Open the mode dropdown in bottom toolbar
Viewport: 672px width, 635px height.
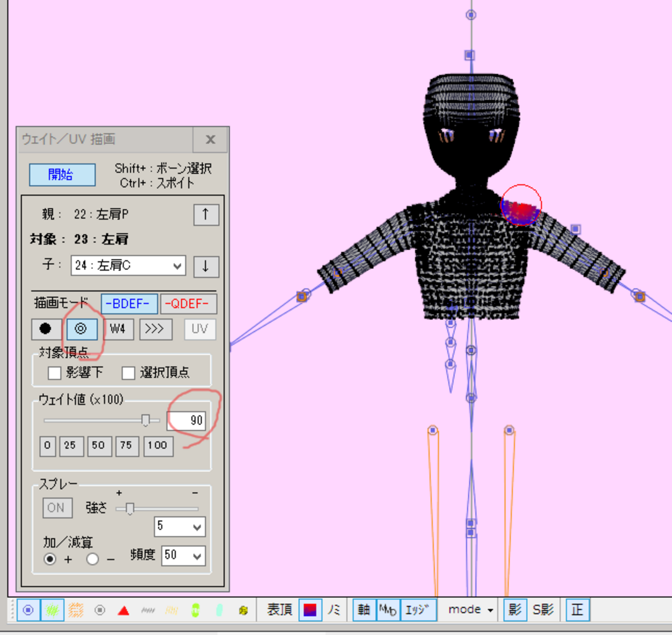click(470, 610)
